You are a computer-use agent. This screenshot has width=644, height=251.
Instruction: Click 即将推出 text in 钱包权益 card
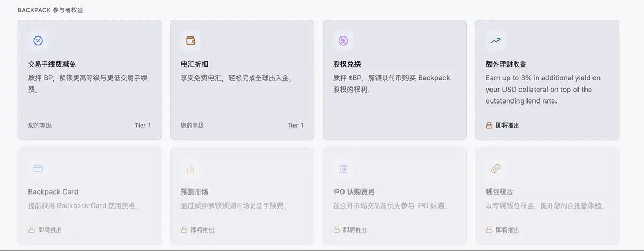pos(508,230)
